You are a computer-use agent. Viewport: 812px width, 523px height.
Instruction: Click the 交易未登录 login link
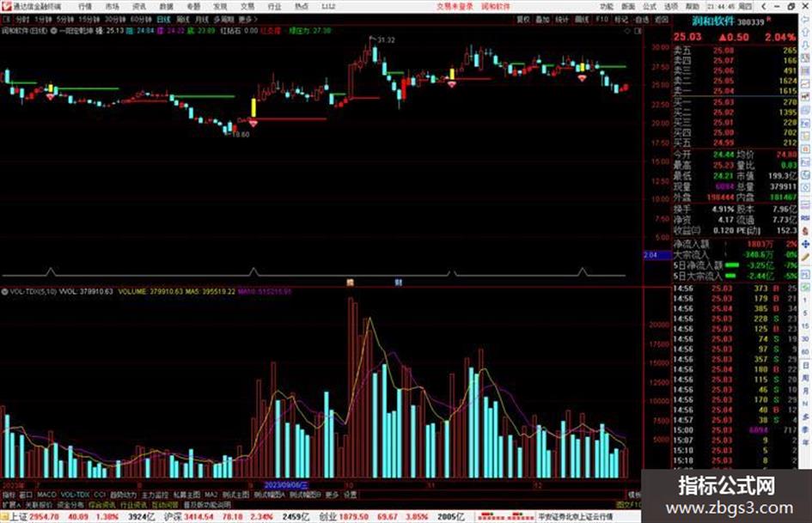(x=455, y=6)
